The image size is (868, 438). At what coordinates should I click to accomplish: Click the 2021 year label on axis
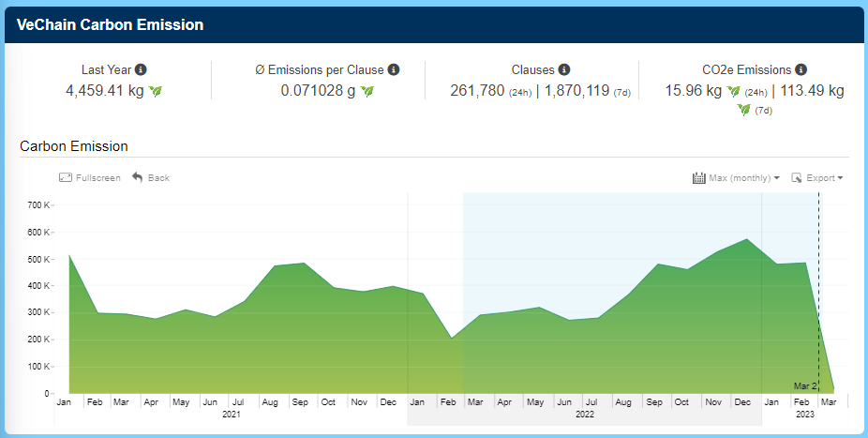coord(232,415)
